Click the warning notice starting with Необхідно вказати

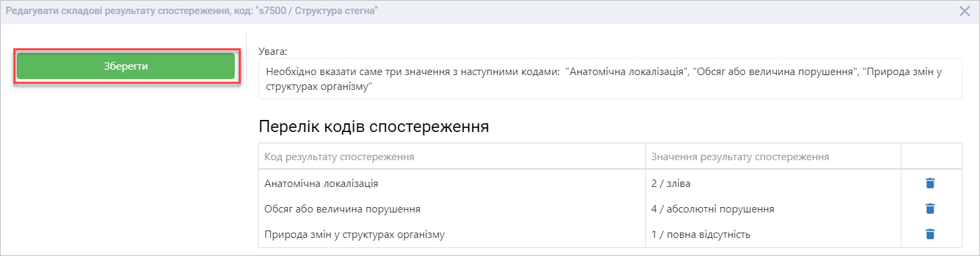point(610,78)
